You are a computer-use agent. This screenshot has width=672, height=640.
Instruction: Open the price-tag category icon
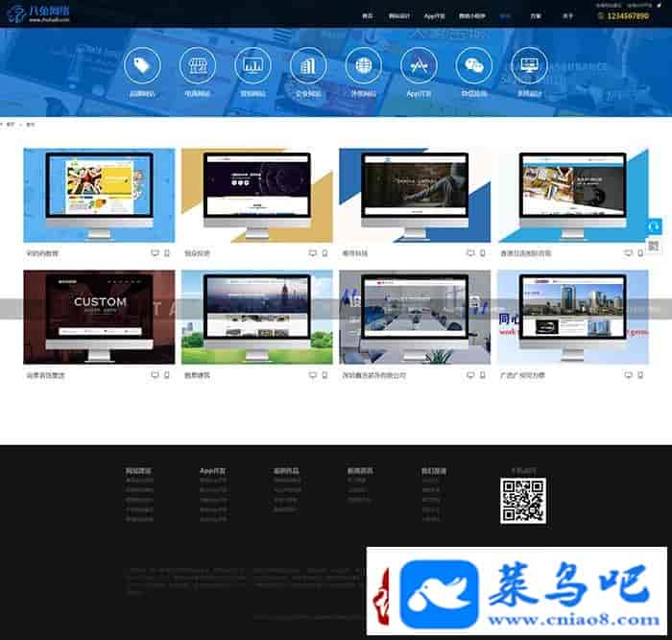tap(142, 65)
